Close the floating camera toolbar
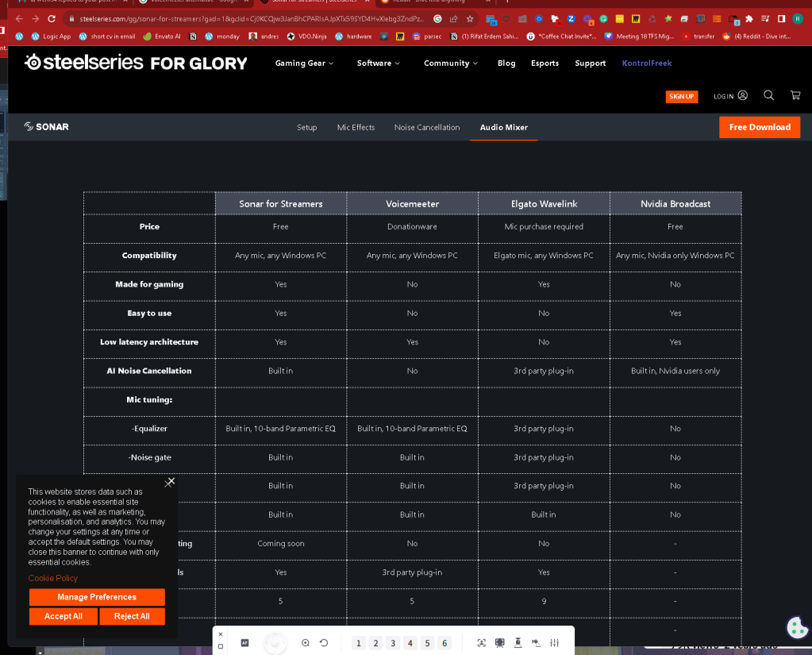 tap(221, 634)
